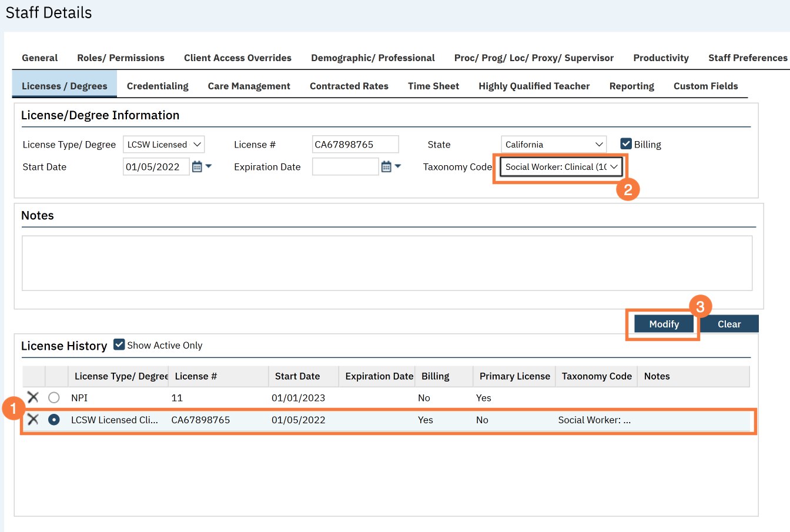Click license number 11 cell
790x532 pixels.
click(177, 398)
